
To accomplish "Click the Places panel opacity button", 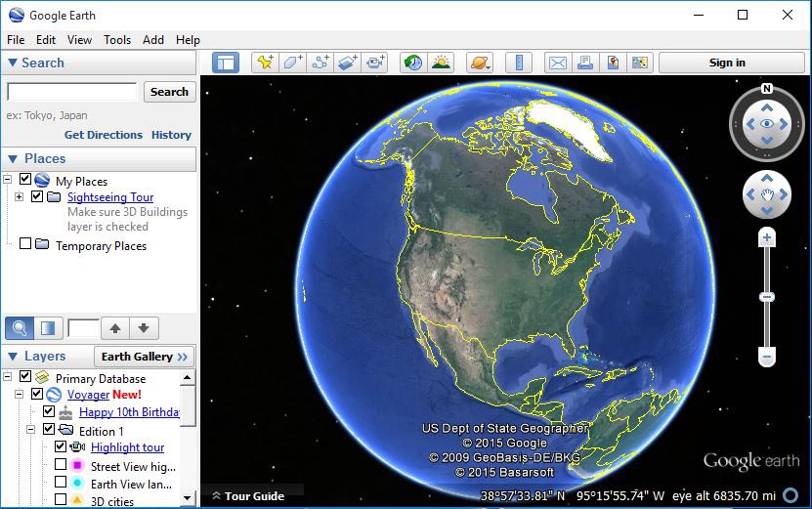I will point(48,327).
